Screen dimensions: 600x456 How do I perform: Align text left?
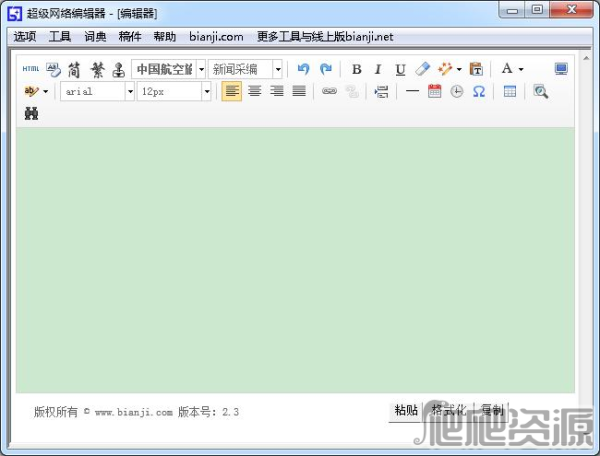click(232, 91)
